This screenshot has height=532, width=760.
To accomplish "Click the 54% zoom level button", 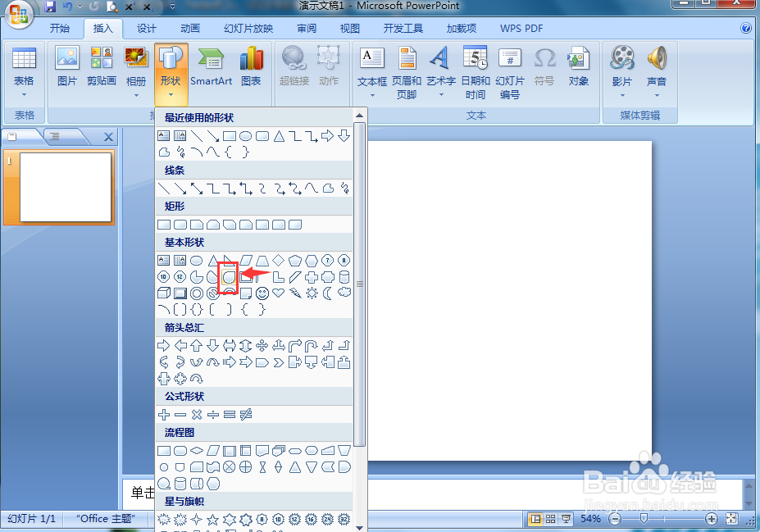I will tap(590, 519).
